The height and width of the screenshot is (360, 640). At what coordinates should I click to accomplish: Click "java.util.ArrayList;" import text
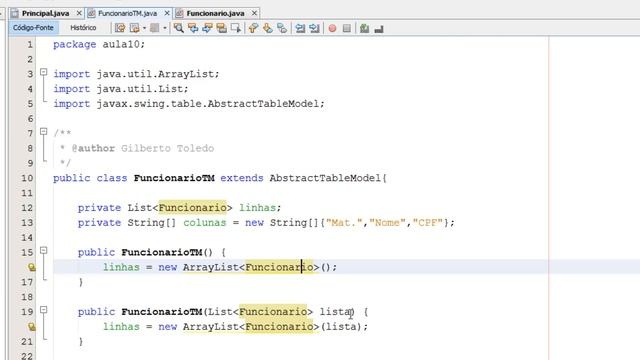pyautogui.click(x=158, y=74)
